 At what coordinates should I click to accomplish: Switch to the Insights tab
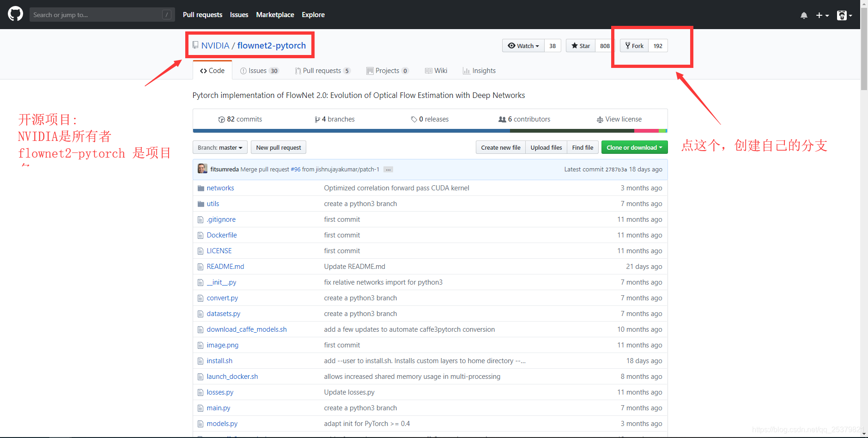click(x=479, y=71)
